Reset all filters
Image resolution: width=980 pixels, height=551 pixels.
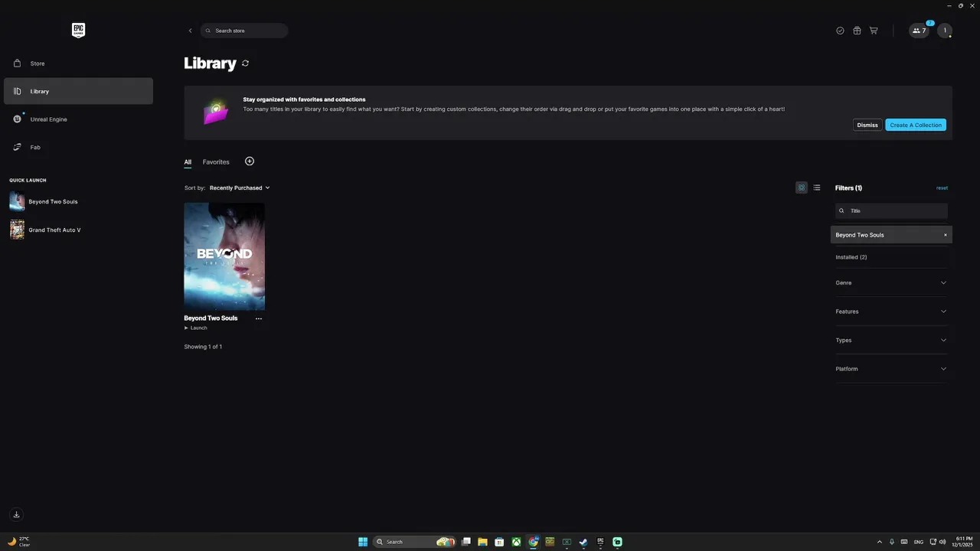[x=942, y=187]
